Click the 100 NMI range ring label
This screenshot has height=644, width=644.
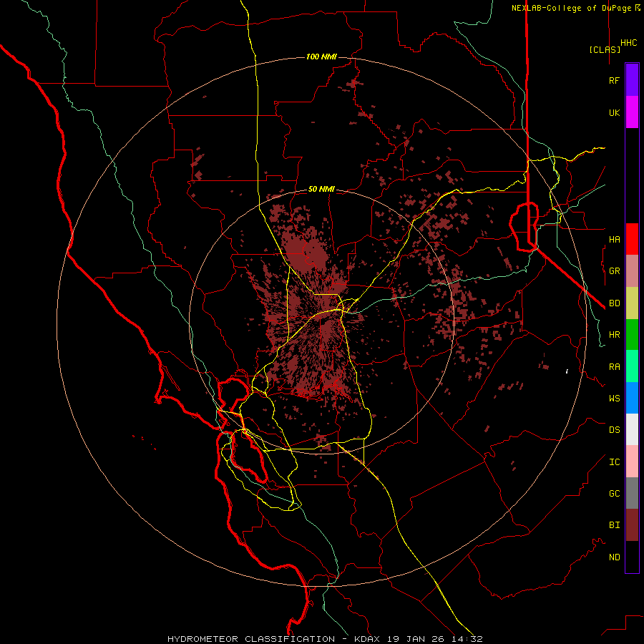coord(321,57)
